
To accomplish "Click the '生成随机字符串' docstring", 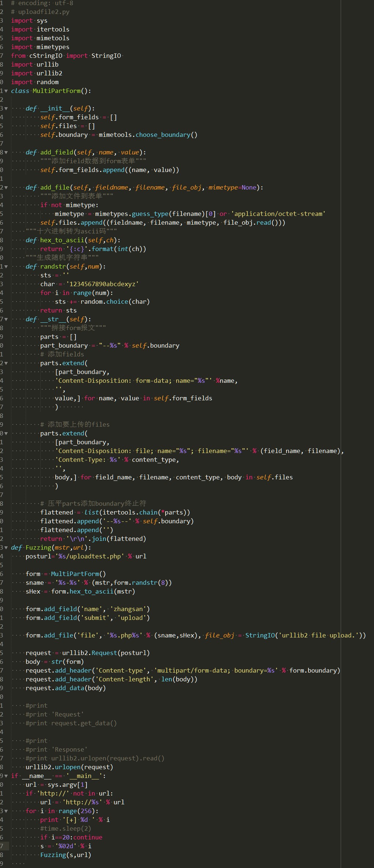I will point(62,258).
